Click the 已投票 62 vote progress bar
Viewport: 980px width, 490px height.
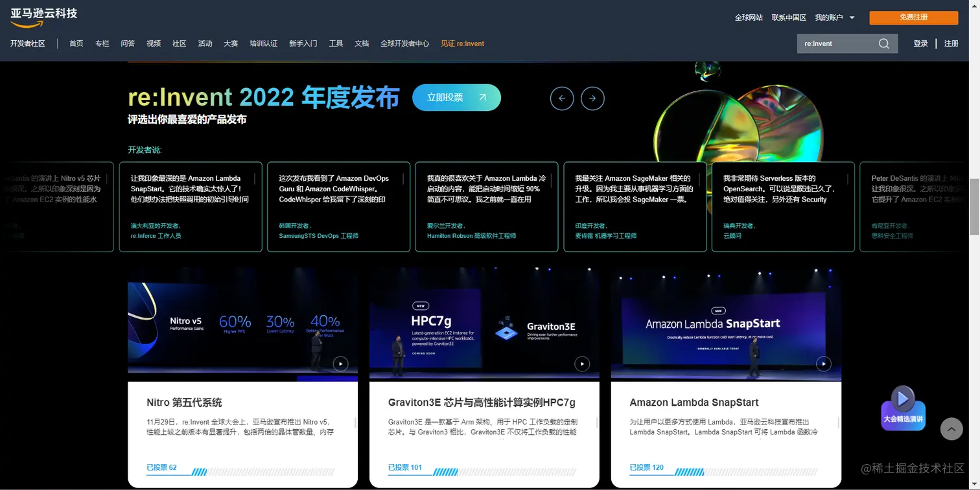pyautogui.click(x=241, y=471)
